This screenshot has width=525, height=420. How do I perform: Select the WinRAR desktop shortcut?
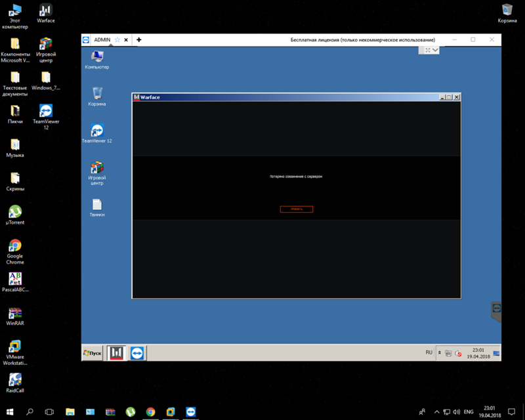pyautogui.click(x=15, y=316)
